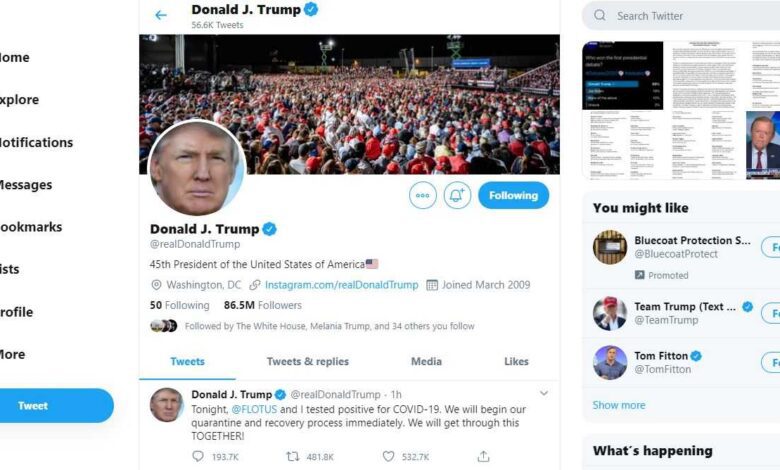Open the Media tab
The width and height of the screenshot is (780, 470).
[x=426, y=362]
